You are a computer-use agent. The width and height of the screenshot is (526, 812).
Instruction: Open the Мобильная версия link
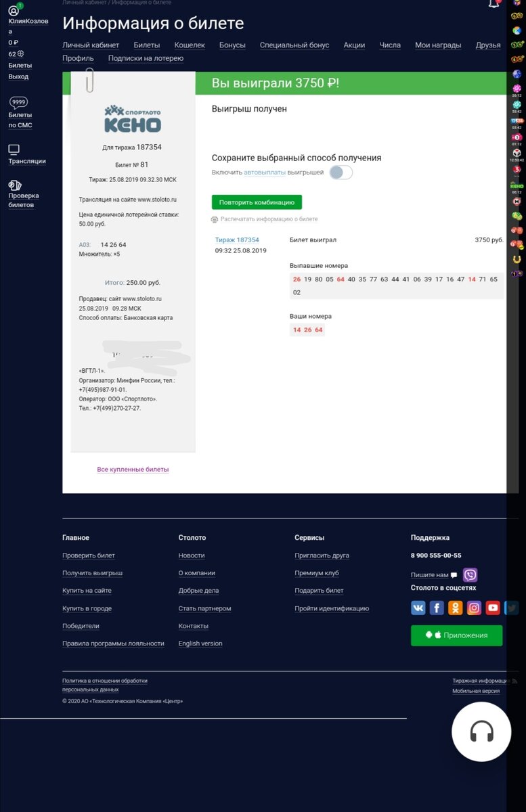[476, 691]
